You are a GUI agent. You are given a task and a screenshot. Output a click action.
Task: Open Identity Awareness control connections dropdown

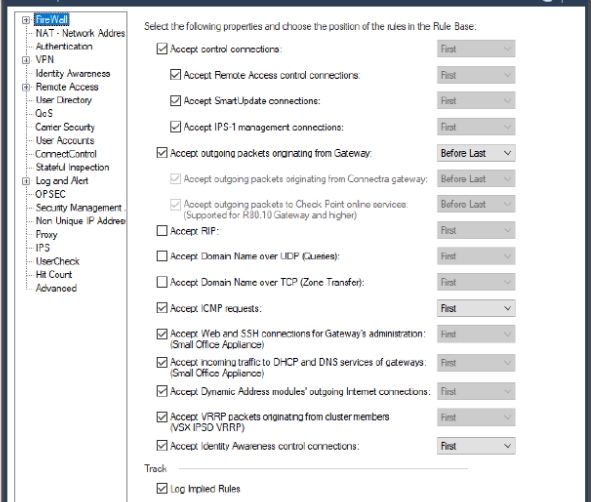click(476, 446)
